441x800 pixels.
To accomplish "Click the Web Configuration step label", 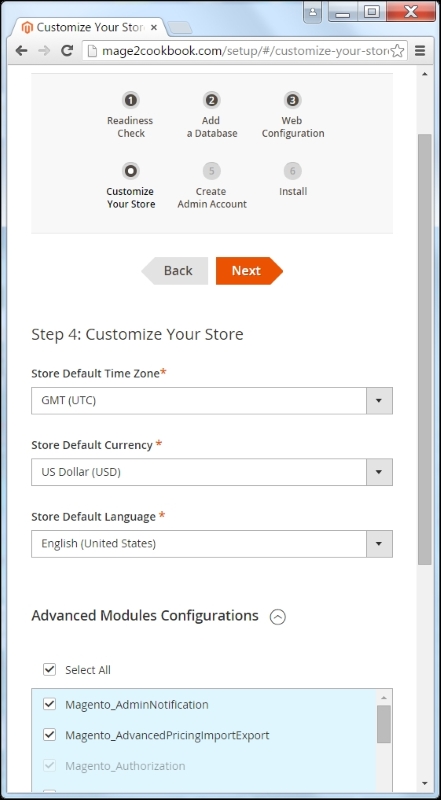I will [292, 127].
